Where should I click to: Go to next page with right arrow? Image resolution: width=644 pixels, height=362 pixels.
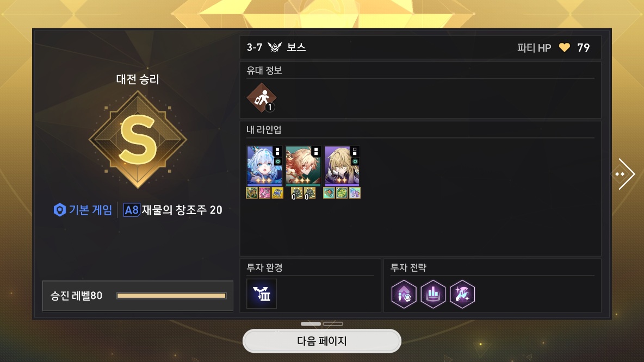coord(623,174)
